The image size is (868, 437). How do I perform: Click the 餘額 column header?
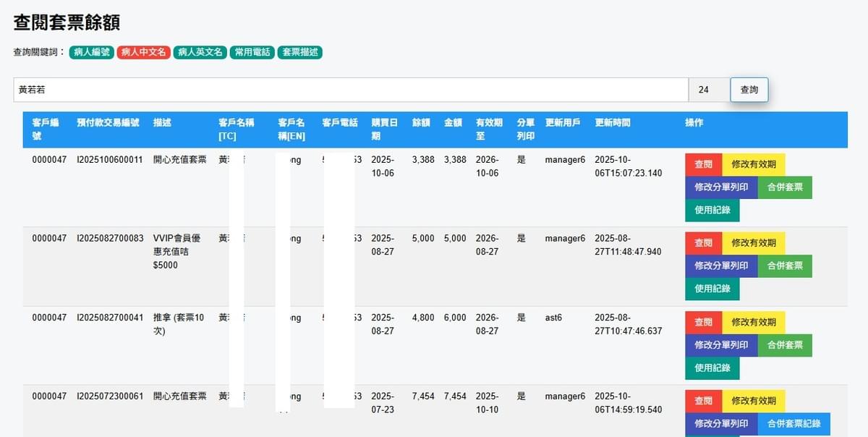click(x=422, y=123)
